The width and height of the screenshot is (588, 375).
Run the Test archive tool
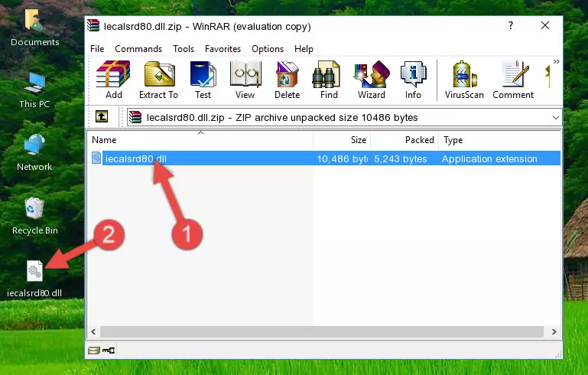[x=203, y=80]
